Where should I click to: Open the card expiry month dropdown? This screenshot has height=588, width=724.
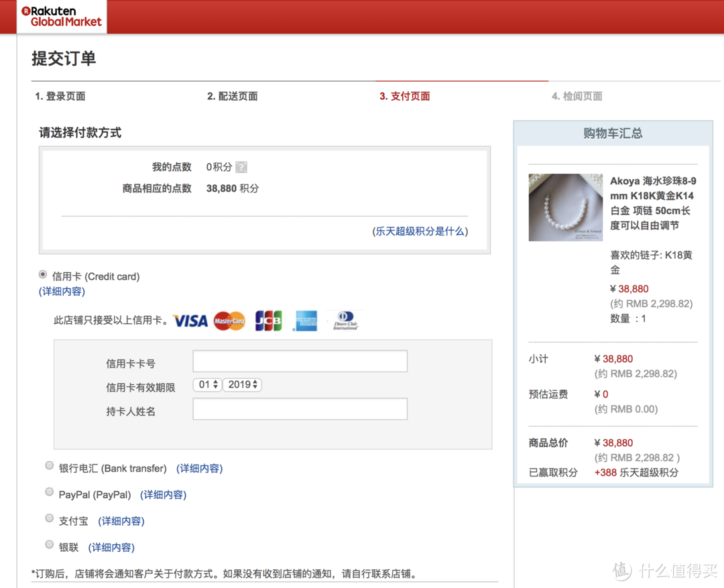(208, 385)
